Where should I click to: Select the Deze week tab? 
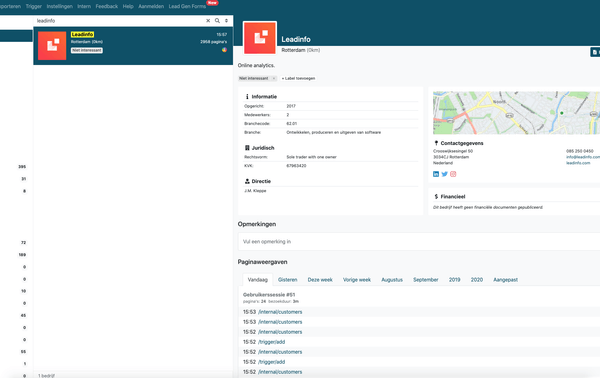click(320, 280)
